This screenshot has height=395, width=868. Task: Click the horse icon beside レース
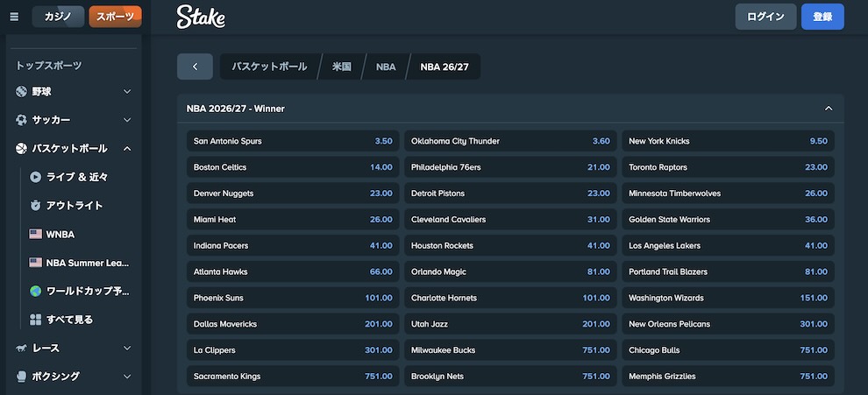(22, 348)
